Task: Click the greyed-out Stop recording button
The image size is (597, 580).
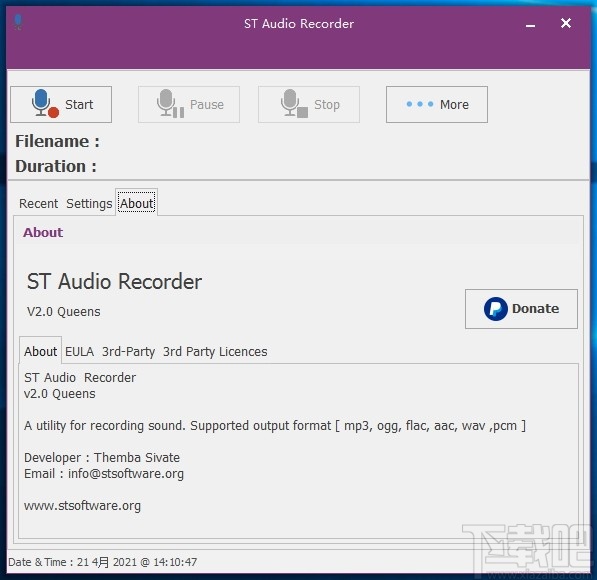Action: click(x=309, y=104)
